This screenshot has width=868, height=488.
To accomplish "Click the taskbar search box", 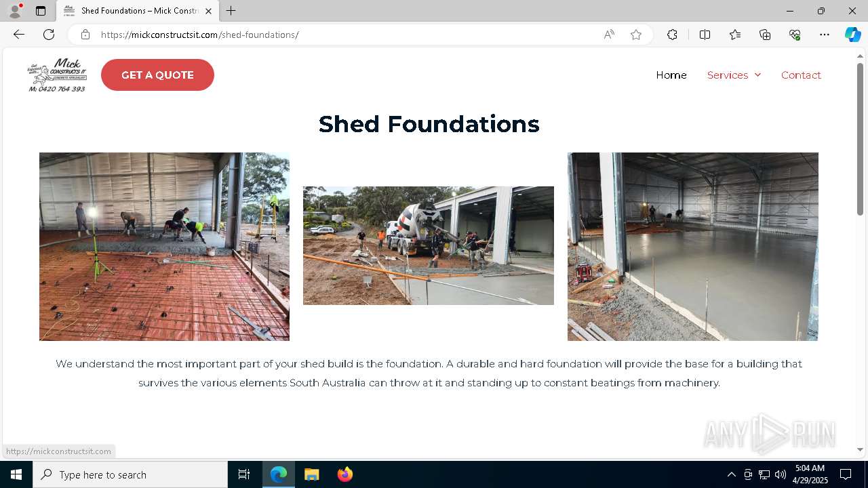I will click(130, 474).
